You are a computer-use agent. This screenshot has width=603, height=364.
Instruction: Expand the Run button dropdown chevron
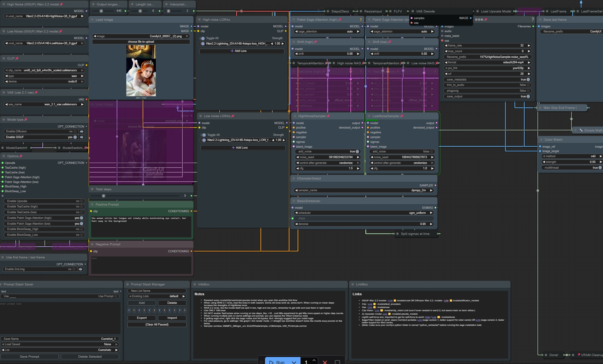(294, 362)
